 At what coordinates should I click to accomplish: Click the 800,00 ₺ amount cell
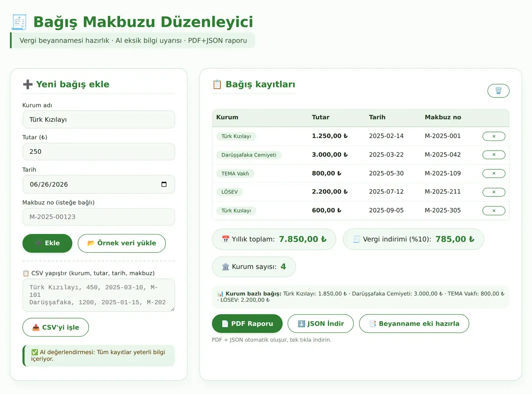pyautogui.click(x=327, y=173)
